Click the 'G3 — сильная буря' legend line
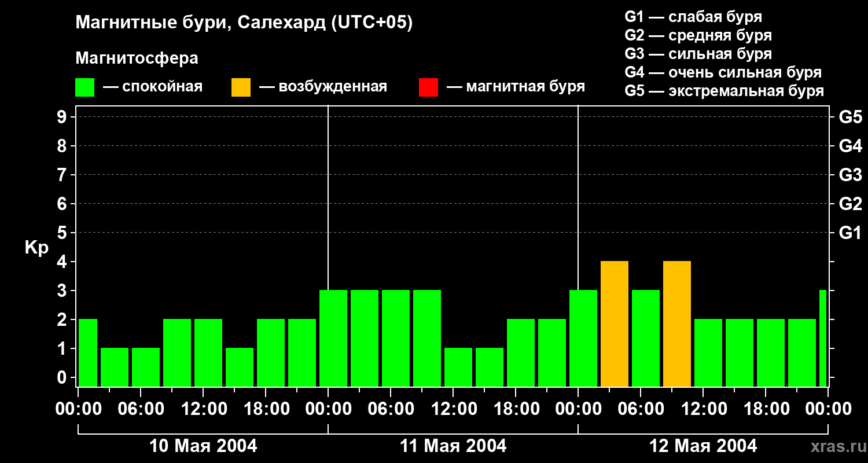This screenshot has height=463, width=868. (698, 54)
